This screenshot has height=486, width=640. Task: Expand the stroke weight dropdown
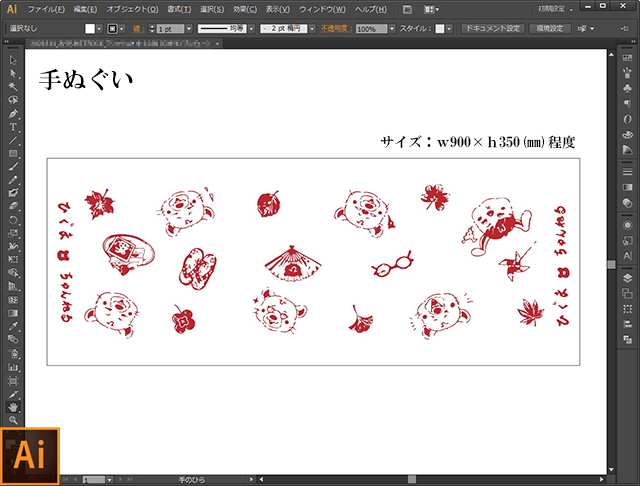click(189, 29)
